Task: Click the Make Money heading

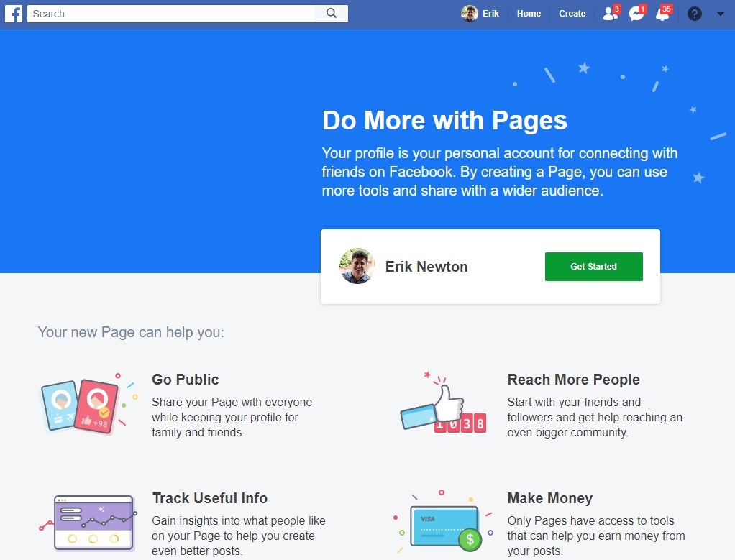Action: [550, 498]
